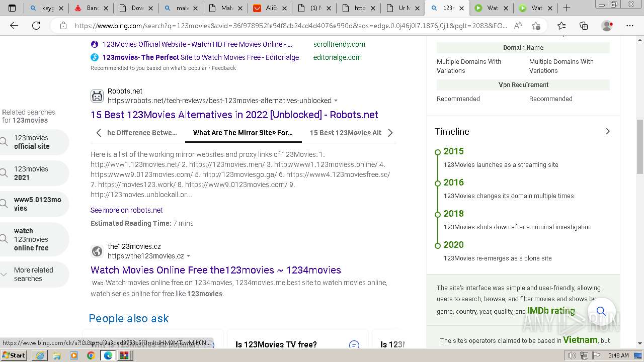The height and width of the screenshot is (362, 644).
Task: Open 123Movies Official Website link
Action: [197, 44]
